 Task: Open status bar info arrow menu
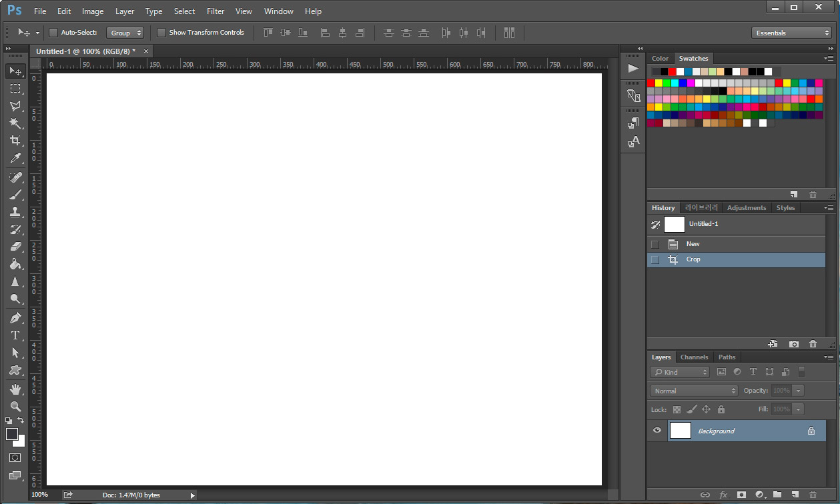coord(193,495)
